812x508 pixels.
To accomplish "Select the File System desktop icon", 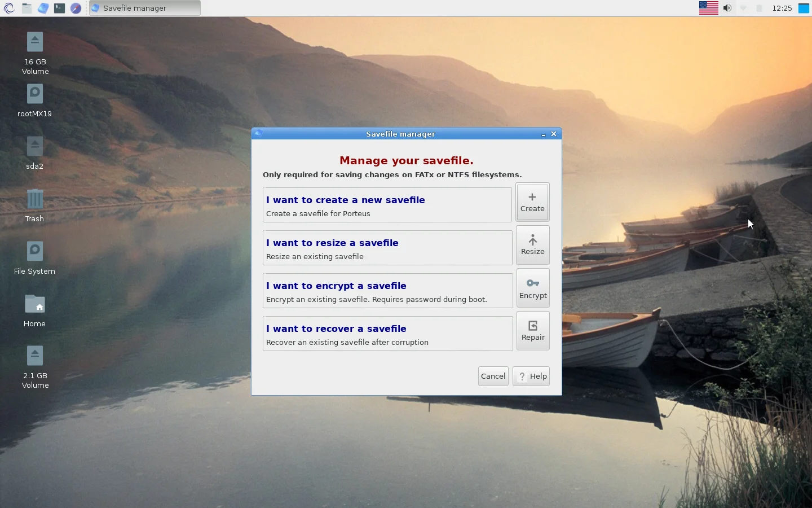I will [x=34, y=258].
